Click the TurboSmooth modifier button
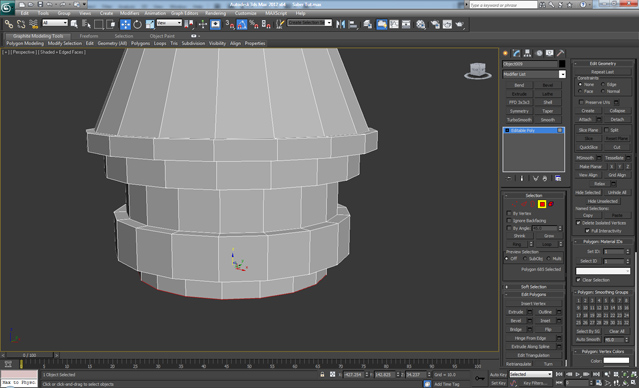Screen dimensions: 639x388 pos(519,120)
